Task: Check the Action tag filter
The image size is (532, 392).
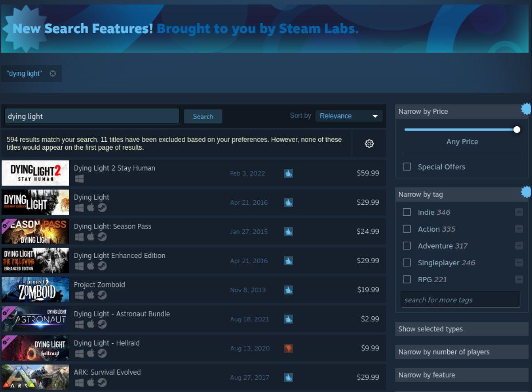Action: coord(407,229)
